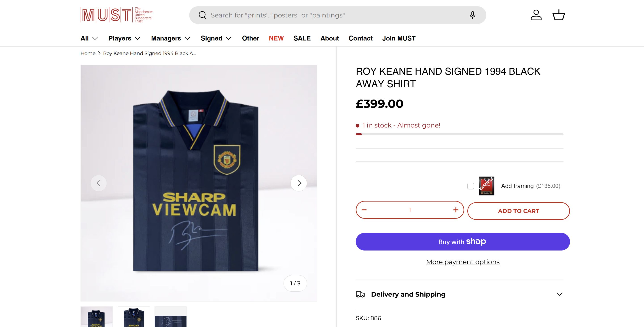
Task: Go to previous product image arrow
Action: pyautogui.click(x=98, y=183)
